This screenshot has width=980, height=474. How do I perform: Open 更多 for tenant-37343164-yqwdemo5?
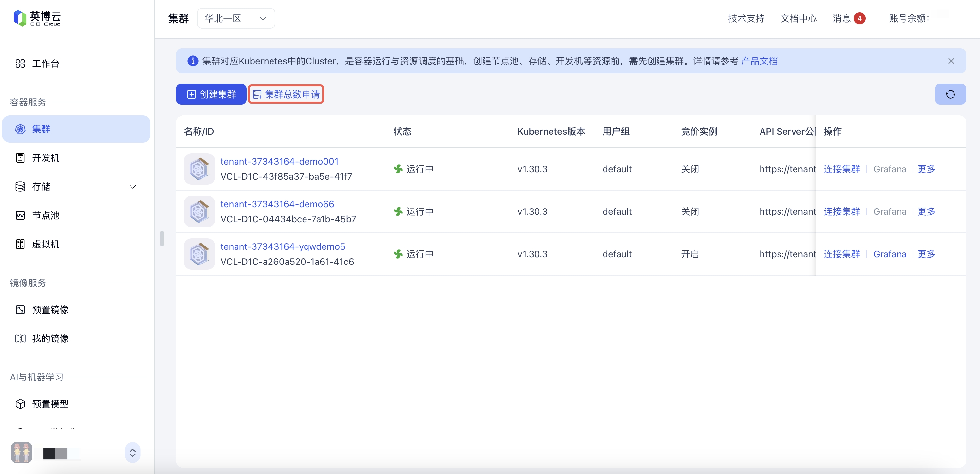(926, 254)
